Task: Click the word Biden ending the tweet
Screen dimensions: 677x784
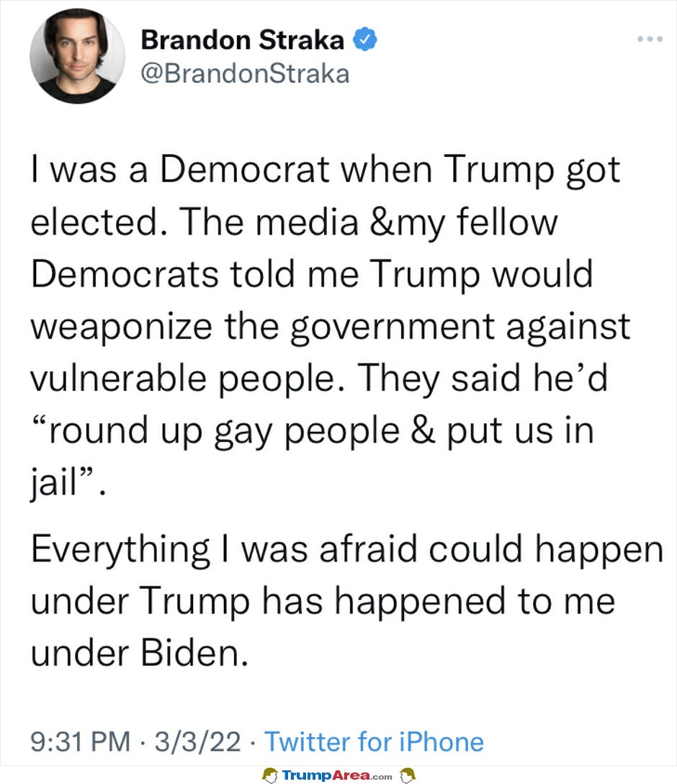Action: click(x=194, y=653)
